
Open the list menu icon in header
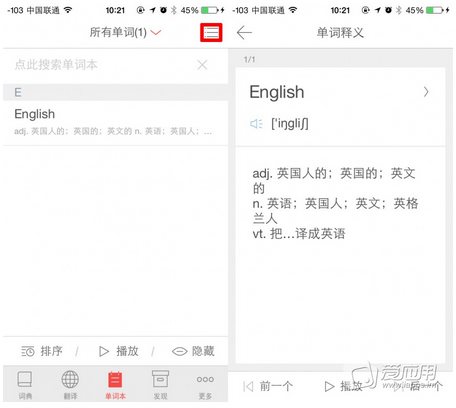211,33
